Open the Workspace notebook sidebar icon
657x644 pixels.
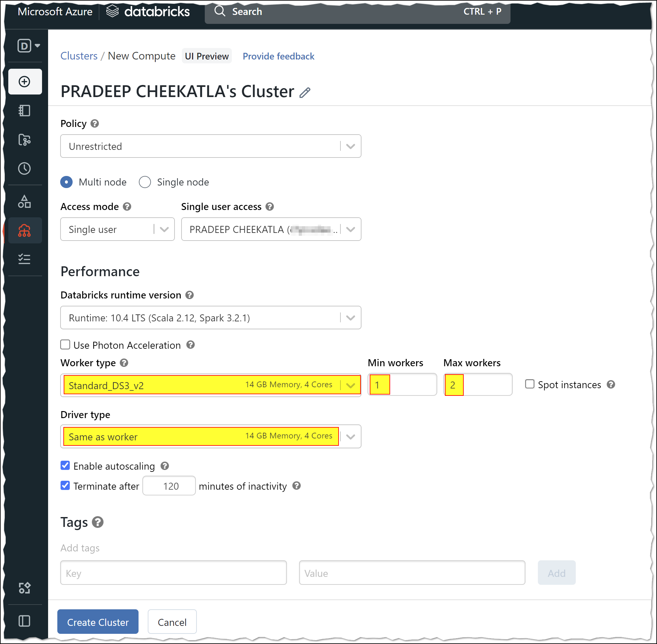point(25,111)
